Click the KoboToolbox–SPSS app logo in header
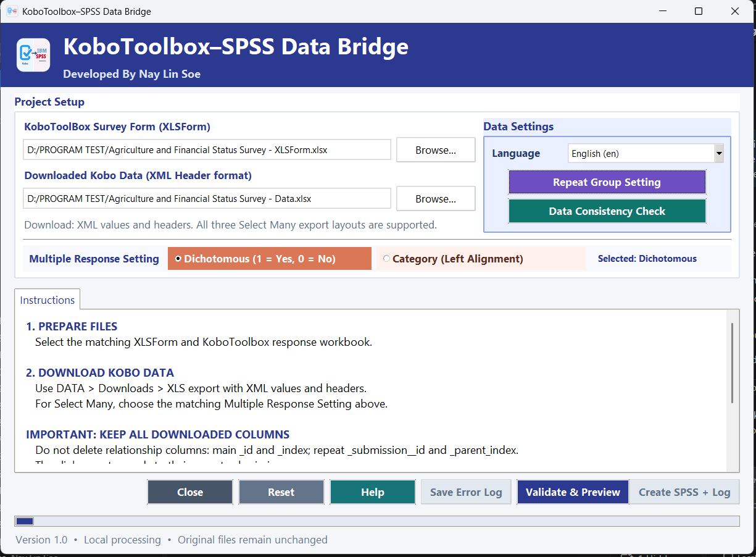Image resolution: width=756 pixels, height=557 pixels. point(33,55)
